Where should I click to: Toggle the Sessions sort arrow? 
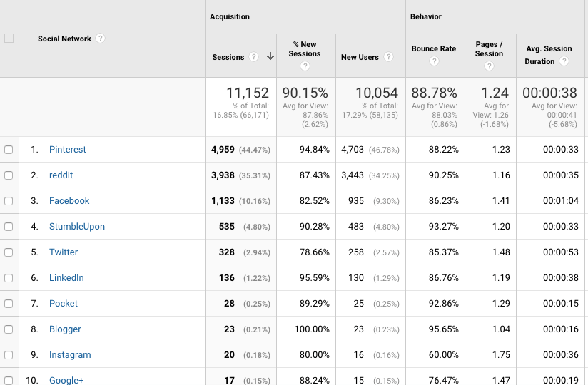point(270,56)
